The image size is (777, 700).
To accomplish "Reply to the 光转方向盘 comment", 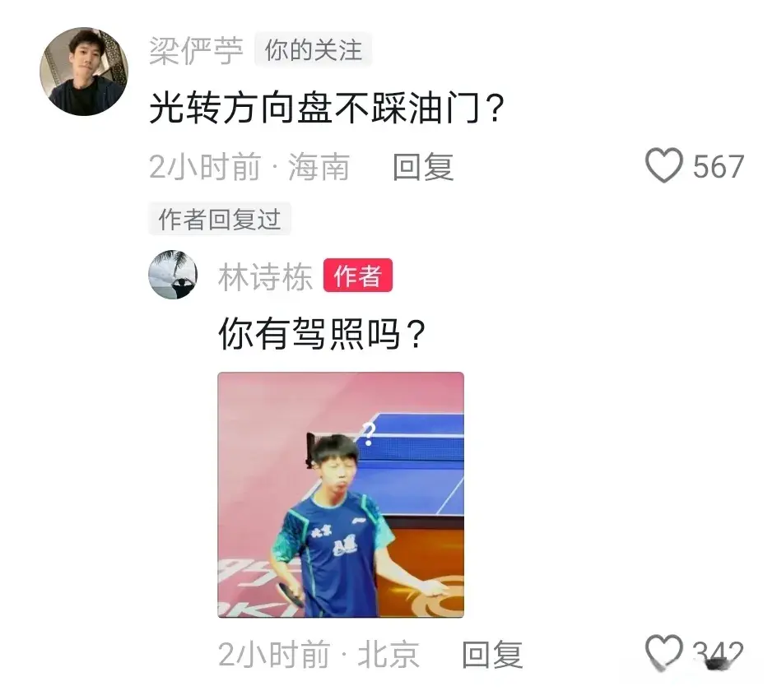I will [x=423, y=167].
